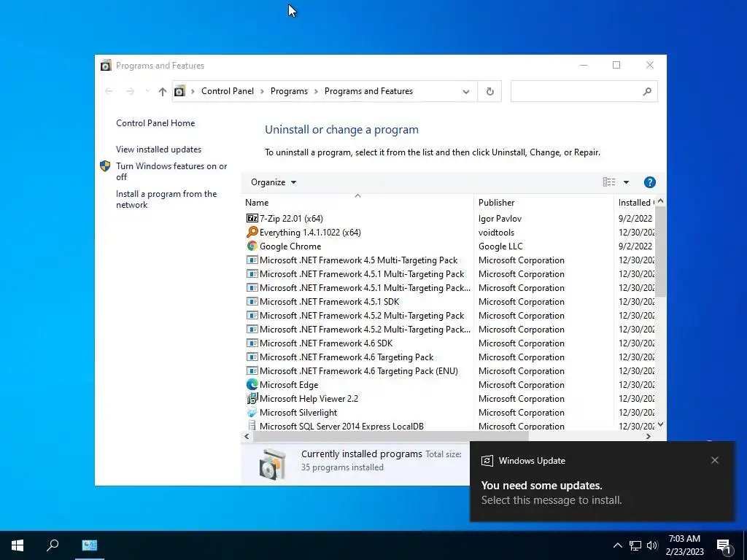747x560 pixels.
Task: Click the scroll up arrow of list
Action: 660,201
